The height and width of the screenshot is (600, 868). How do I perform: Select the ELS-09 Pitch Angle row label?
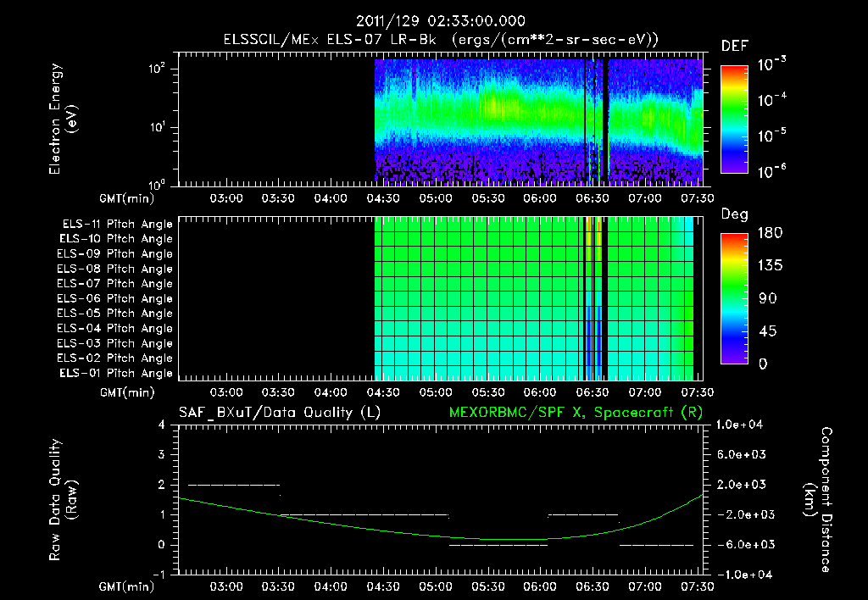point(115,254)
